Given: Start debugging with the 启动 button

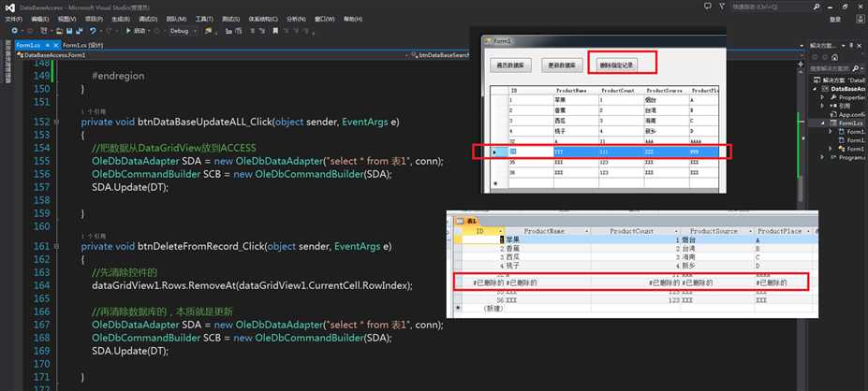Looking at the screenshot, I should (137, 31).
